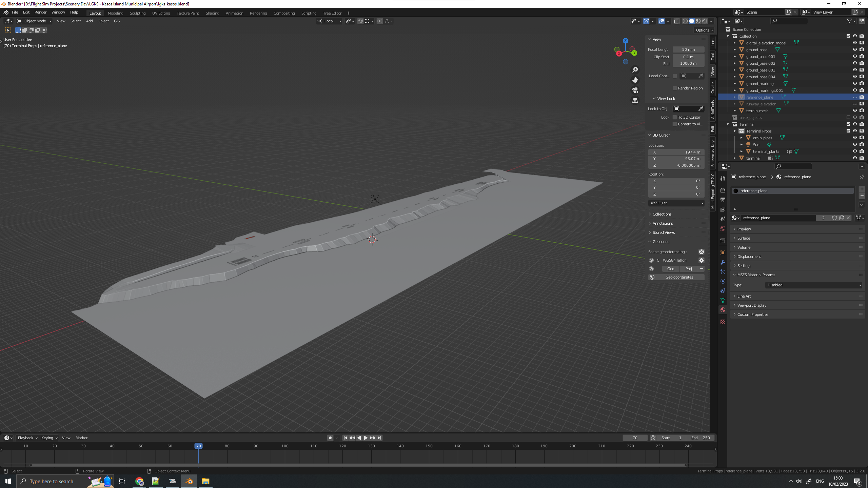Open the GIS menu in viewport header
Screen dimensions: 868x488
[117, 21]
